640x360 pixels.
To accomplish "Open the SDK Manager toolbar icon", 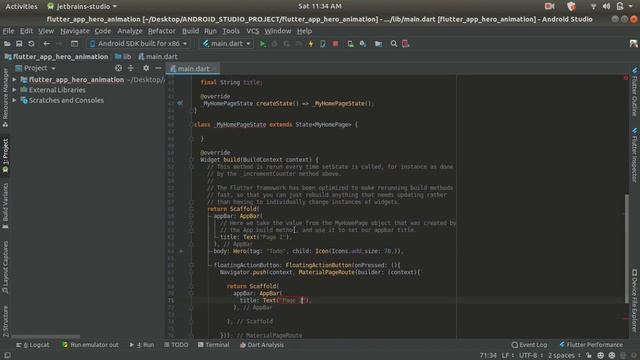I will (x=362, y=44).
